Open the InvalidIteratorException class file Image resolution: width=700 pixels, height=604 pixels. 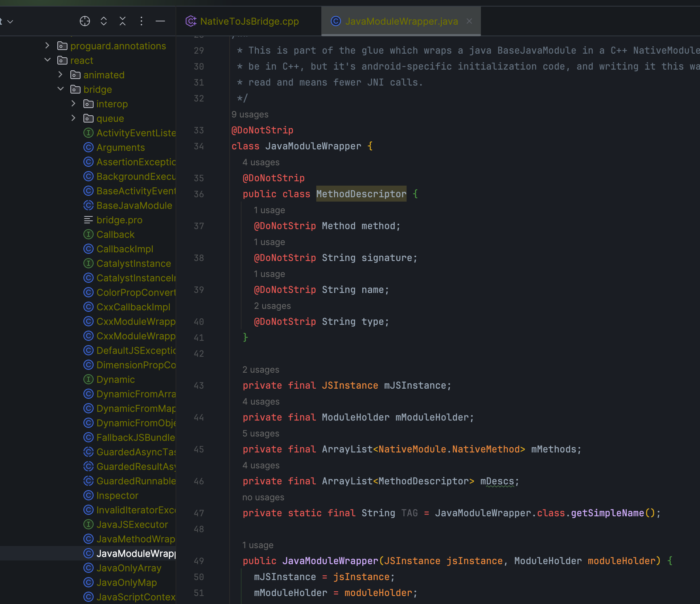(136, 510)
